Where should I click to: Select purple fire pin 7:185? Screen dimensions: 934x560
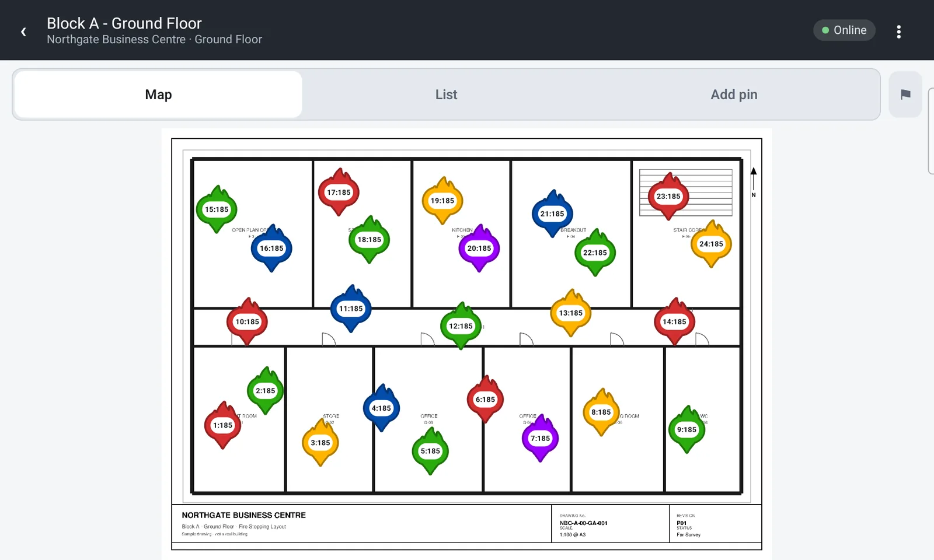540,439
